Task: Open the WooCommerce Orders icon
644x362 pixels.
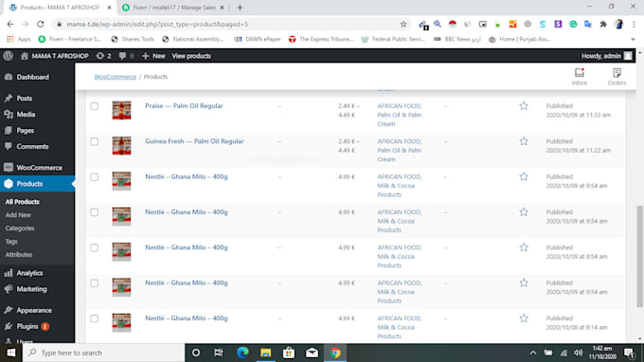Action: tap(617, 77)
